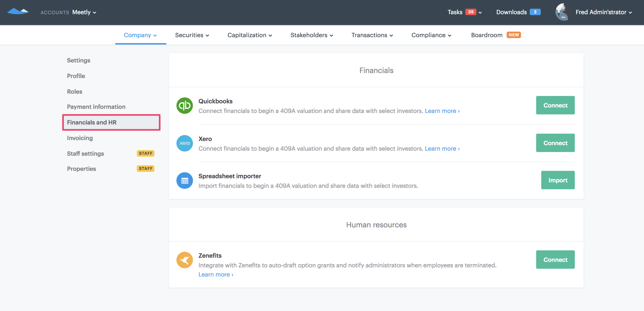Screen dimensions: 644x311
Task: Connect Zenefits
Action: [555, 260]
